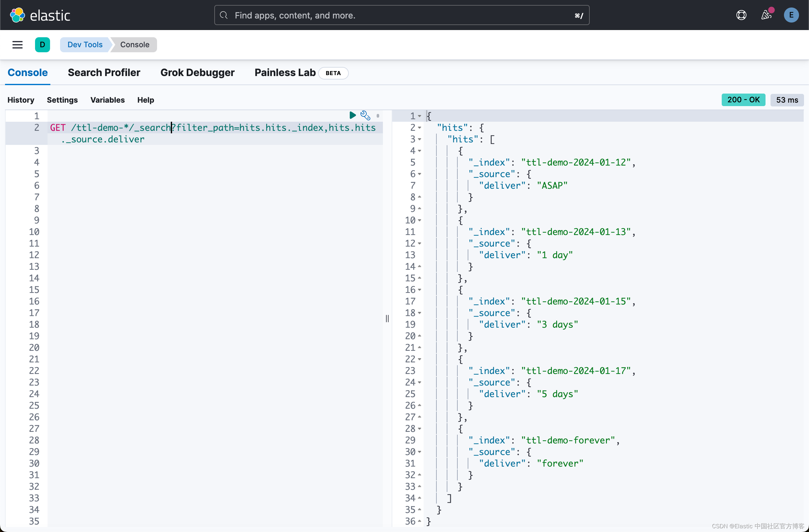Open the help lifebuoy icon
Viewport: 809px width, 532px height.
point(741,15)
